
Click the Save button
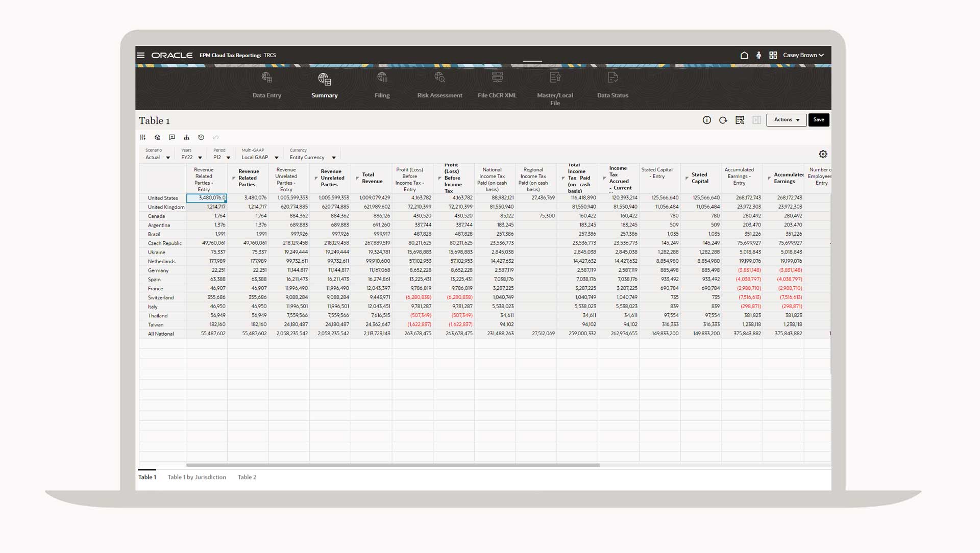(819, 120)
